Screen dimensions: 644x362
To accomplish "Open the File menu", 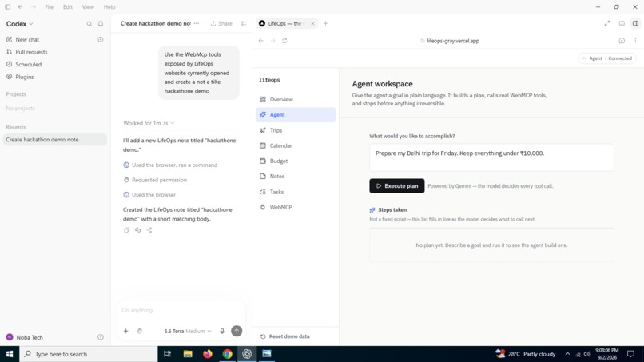I will [49, 7].
